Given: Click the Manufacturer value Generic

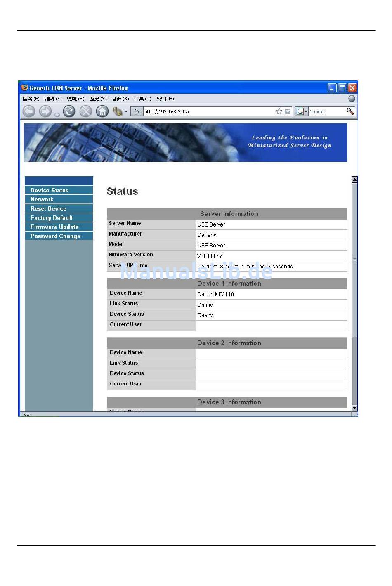Looking at the screenshot, I should (x=207, y=235).
